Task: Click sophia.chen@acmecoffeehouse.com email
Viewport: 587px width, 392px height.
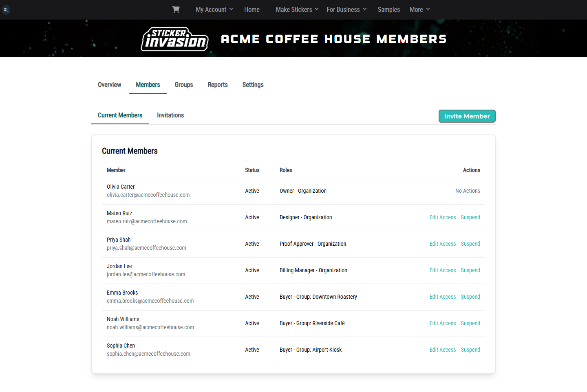Action: click(x=148, y=354)
